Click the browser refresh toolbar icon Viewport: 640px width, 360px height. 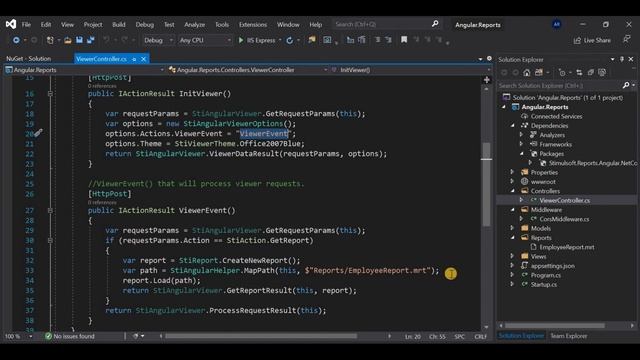click(x=289, y=40)
